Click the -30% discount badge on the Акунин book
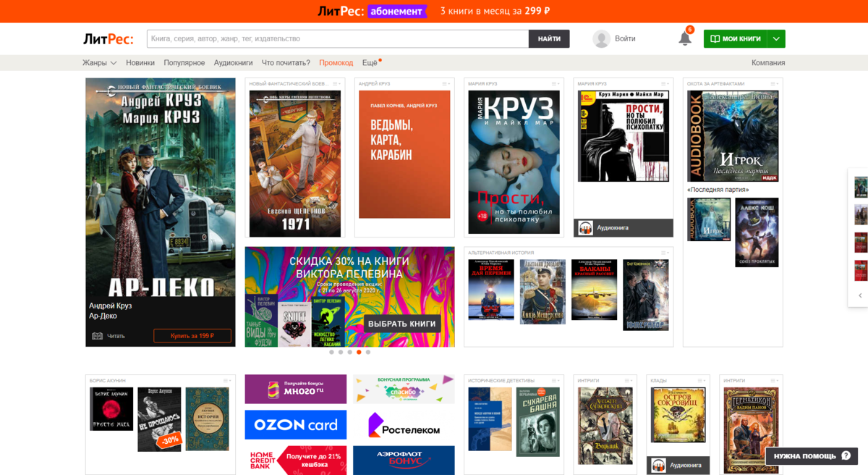The height and width of the screenshot is (475, 868). click(x=171, y=440)
